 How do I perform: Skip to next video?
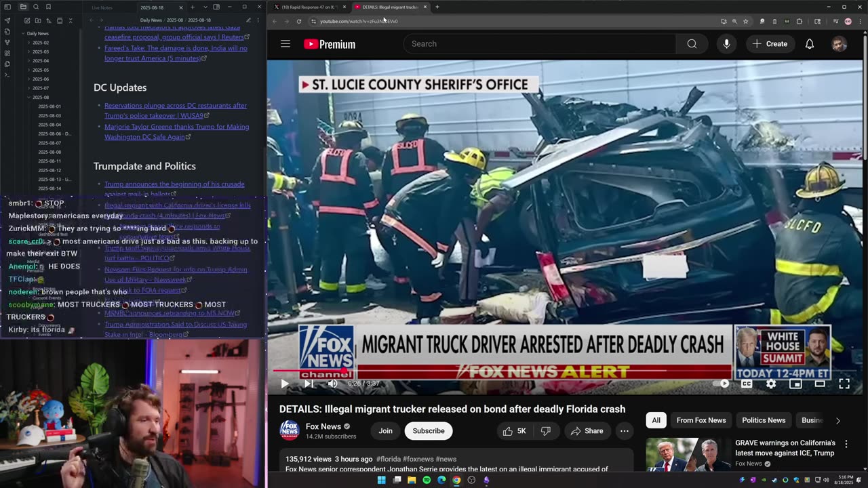(x=309, y=384)
